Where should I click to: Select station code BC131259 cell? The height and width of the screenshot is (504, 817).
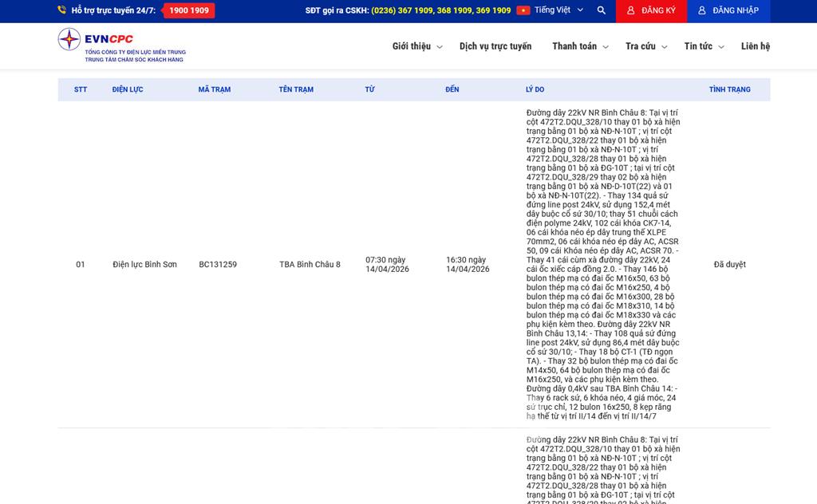[x=218, y=265]
